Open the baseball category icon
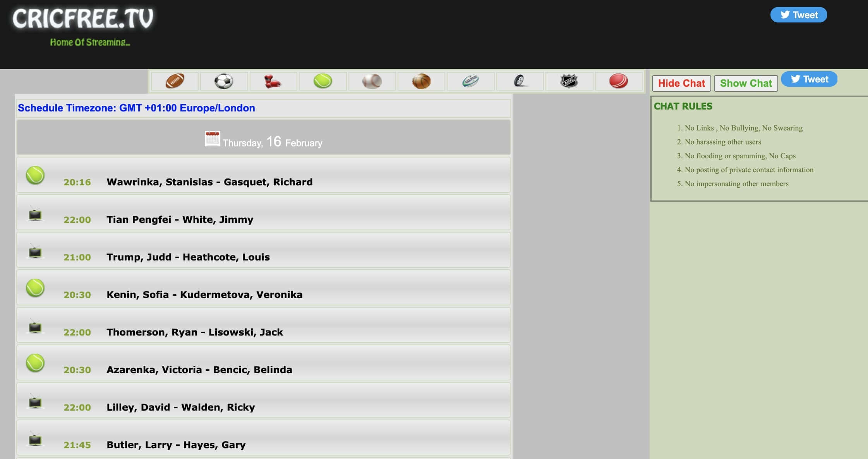Viewport: 868px width, 459px height. pyautogui.click(x=372, y=81)
